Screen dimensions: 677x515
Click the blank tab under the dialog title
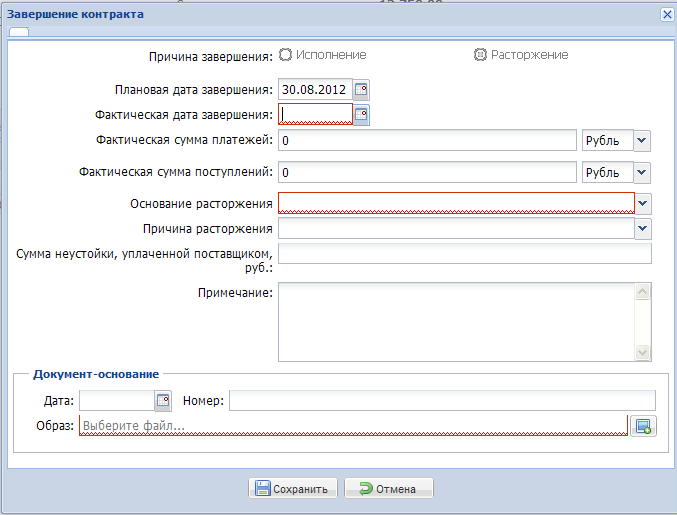pos(19,32)
